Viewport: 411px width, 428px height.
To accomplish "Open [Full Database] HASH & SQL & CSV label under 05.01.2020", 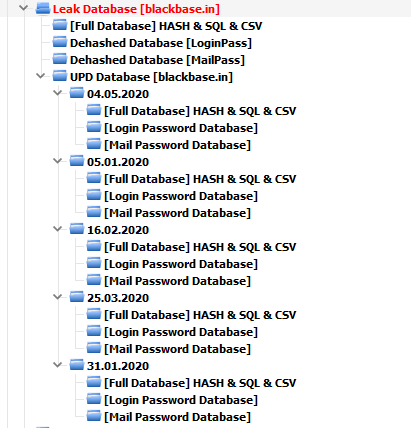I will tap(200, 179).
